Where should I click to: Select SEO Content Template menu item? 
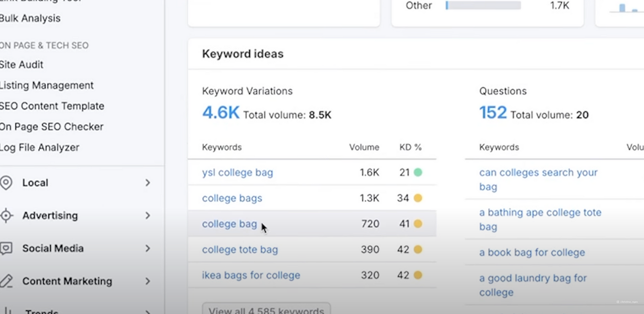click(x=52, y=106)
